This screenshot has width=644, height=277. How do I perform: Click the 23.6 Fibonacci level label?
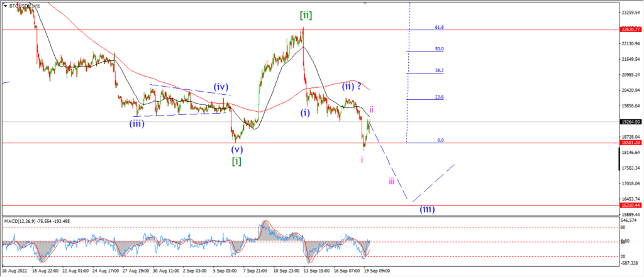[x=439, y=97]
